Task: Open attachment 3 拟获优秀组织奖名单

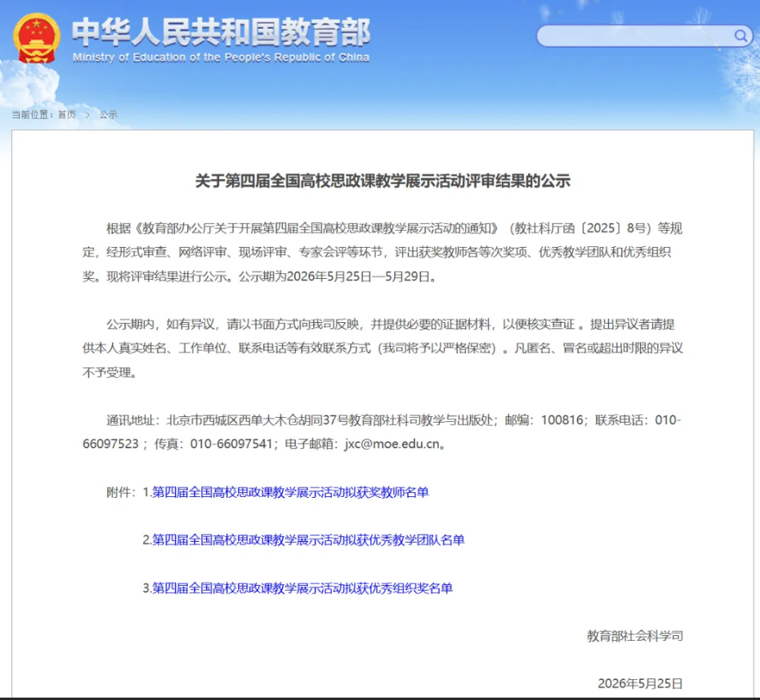Action: [302, 588]
